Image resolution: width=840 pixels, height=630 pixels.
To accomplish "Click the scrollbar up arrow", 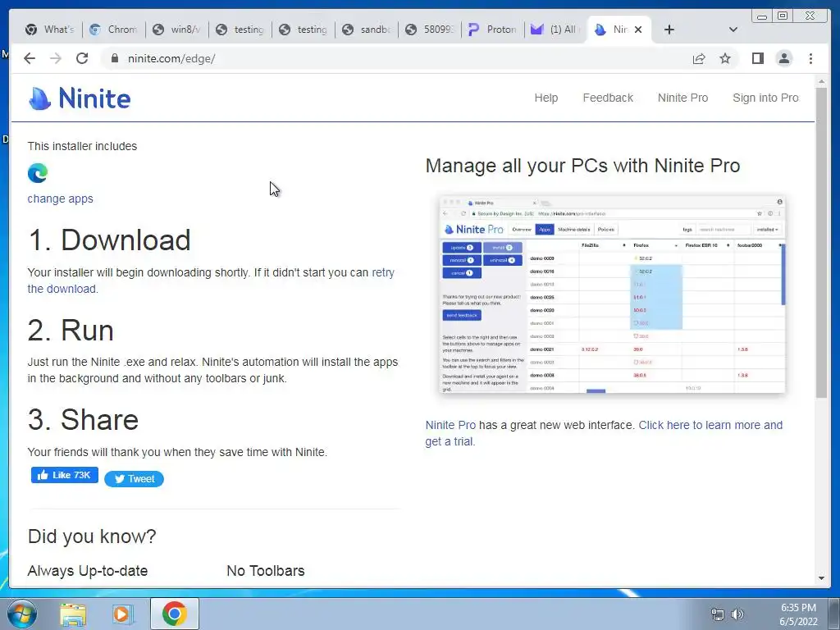I will tap(821, 82).
